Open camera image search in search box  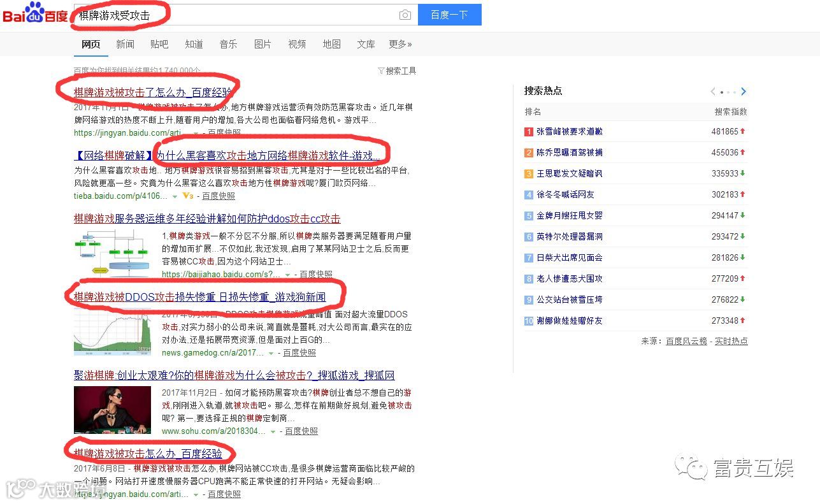click(x=405, y=15)
